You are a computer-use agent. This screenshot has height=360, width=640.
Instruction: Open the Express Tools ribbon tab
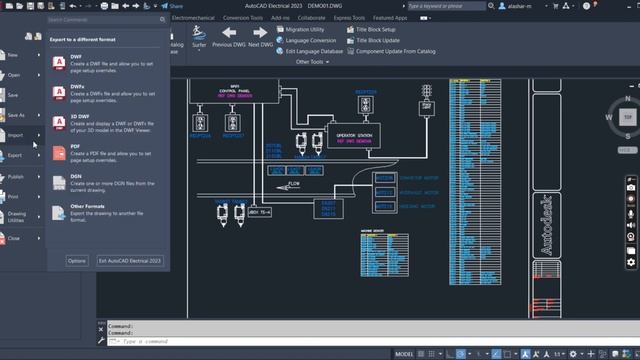click(349, 18)
